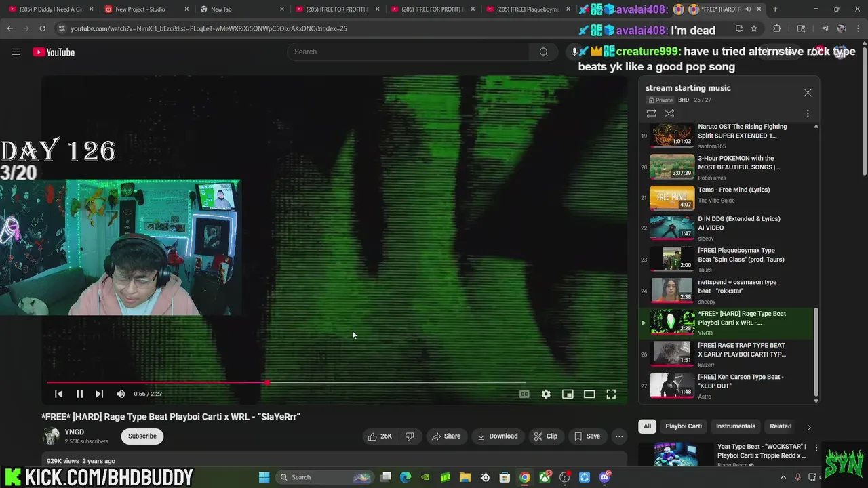Select D IN DDG AI VIDEO entry
The height and width of the screenshot is (488, 868).
tap(726, 228)
